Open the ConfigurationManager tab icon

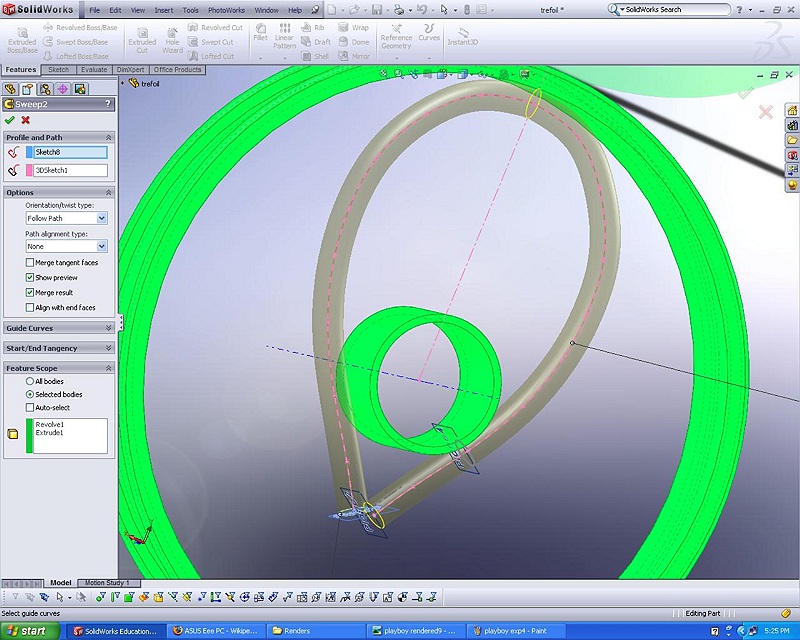click(45, 89)
